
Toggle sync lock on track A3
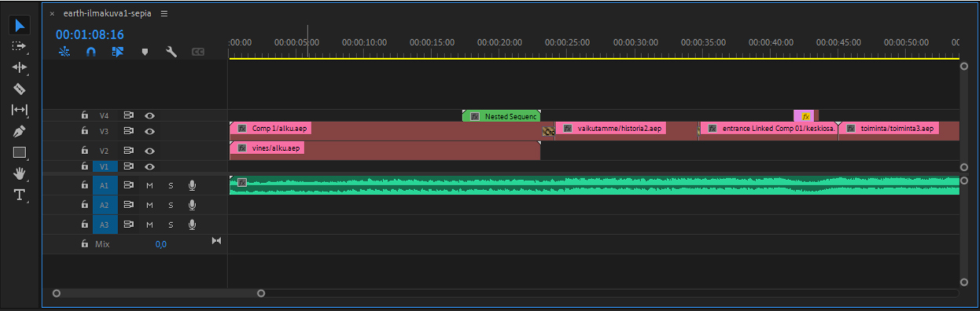pyautogui.click(x=129, y=225)
